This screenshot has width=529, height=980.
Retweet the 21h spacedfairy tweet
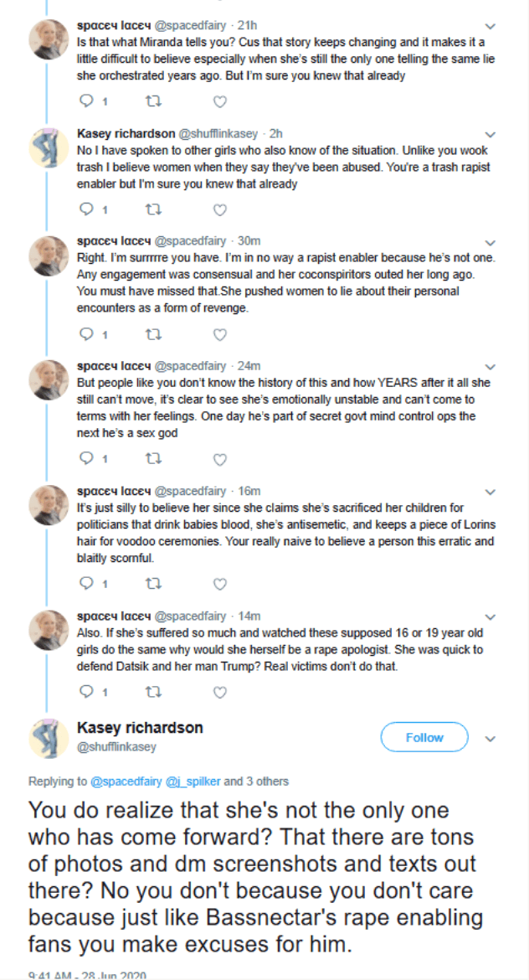pyautogui.click(x=152, y=101)
